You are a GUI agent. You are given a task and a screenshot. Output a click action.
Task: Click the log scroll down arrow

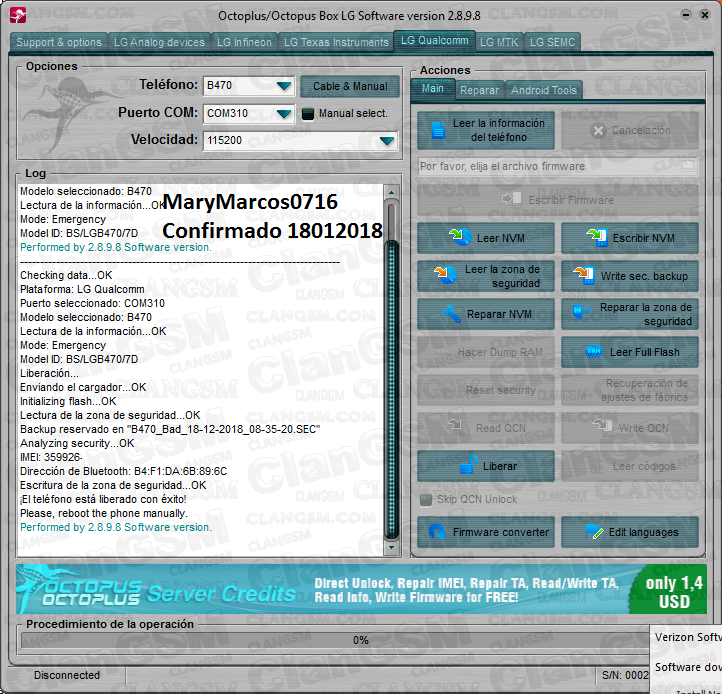(391, 548)
